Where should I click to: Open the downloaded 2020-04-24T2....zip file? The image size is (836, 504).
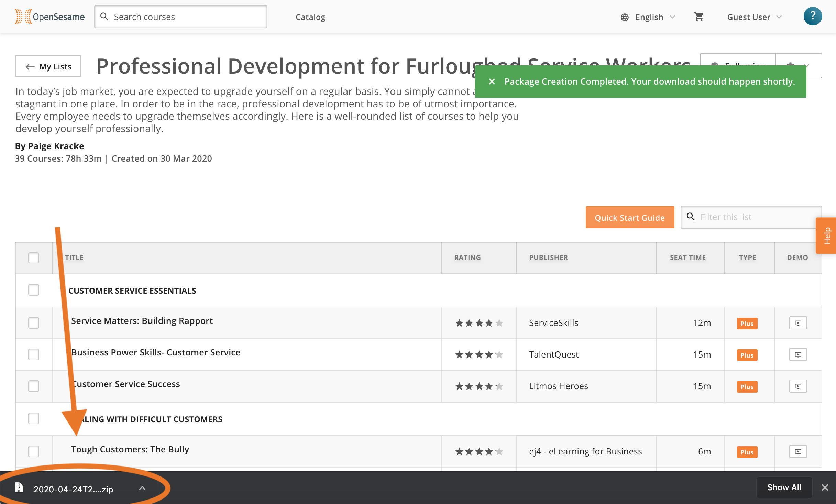74,489
